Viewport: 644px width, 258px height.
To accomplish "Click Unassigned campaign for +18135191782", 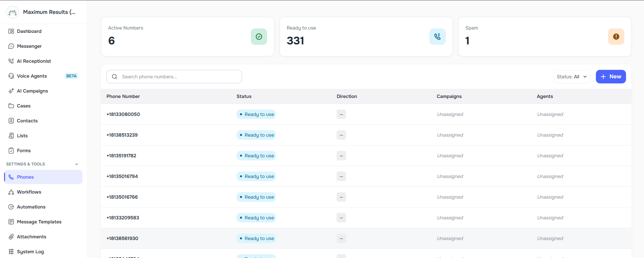I will coord(450,156).
